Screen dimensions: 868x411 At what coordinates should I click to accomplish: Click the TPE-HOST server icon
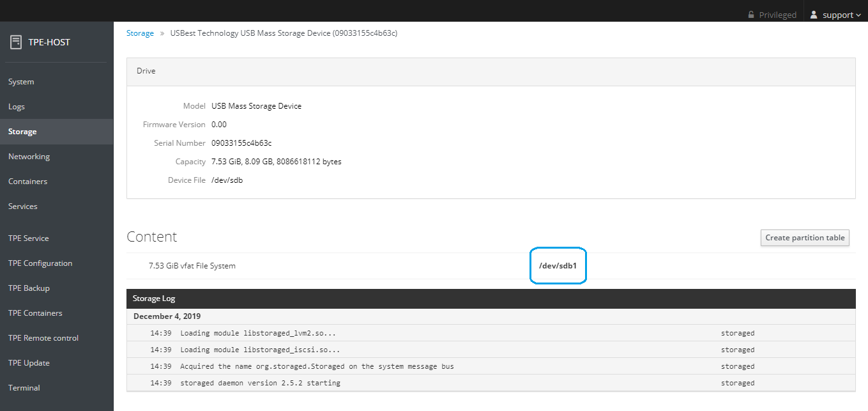(x=16, y=42)
